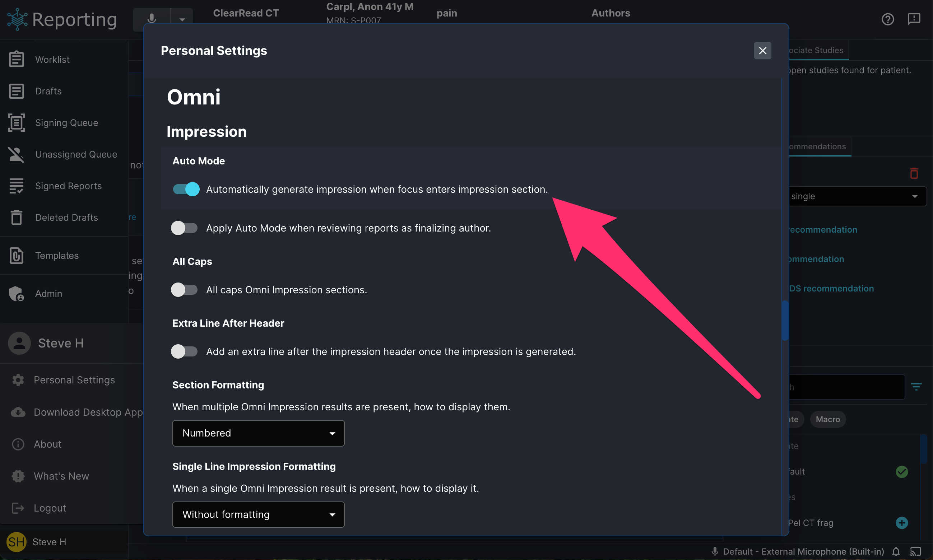
Task: Click the patient name Carpl, Anon 41y M
Action: tap(370, 7)
